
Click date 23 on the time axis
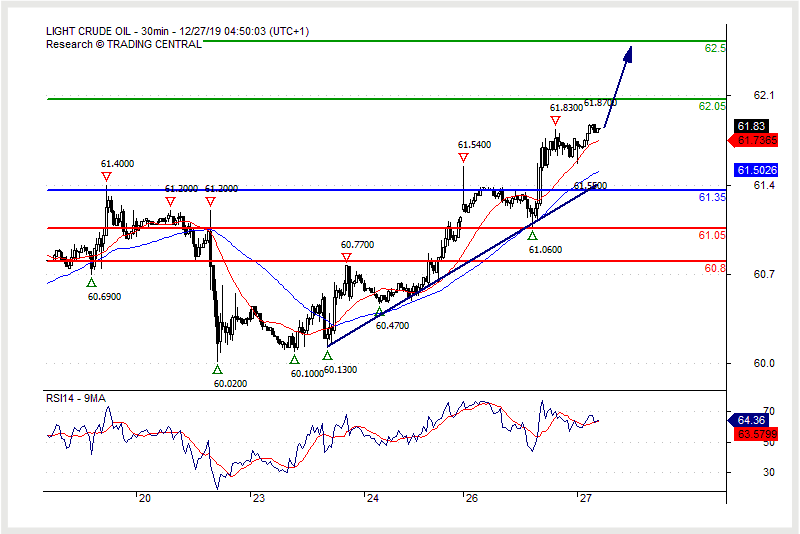click(x=259, y=498)
